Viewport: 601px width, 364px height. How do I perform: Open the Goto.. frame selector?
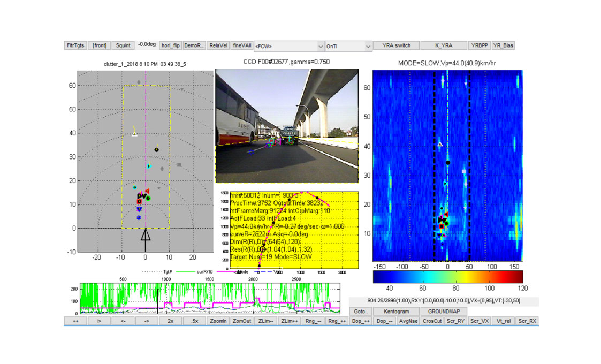coord(360,311)
